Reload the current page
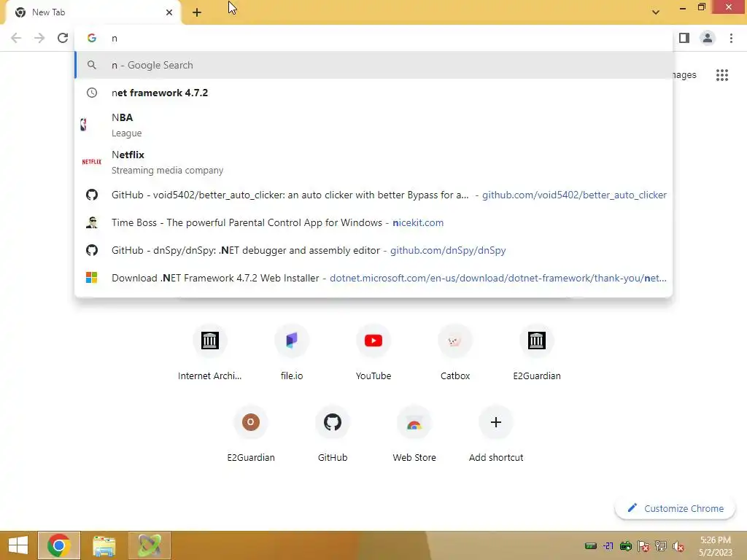 pyautogui.click(x=63, y=38)
